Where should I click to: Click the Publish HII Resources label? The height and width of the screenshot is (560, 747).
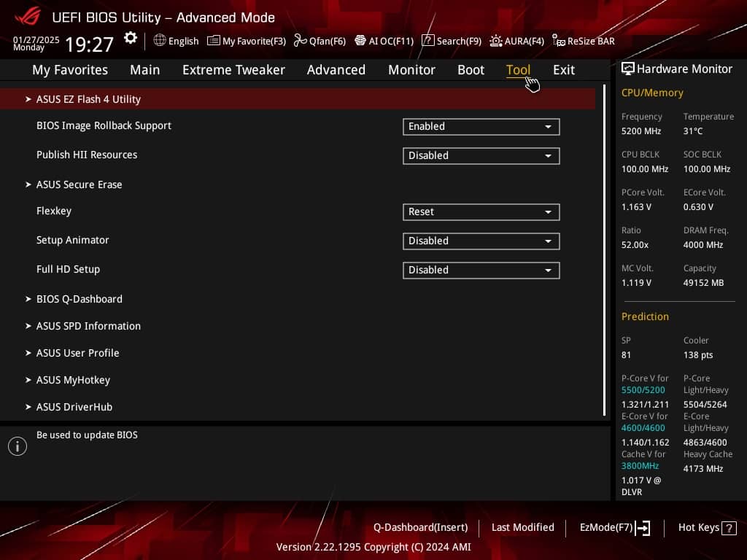pos(87,155)
